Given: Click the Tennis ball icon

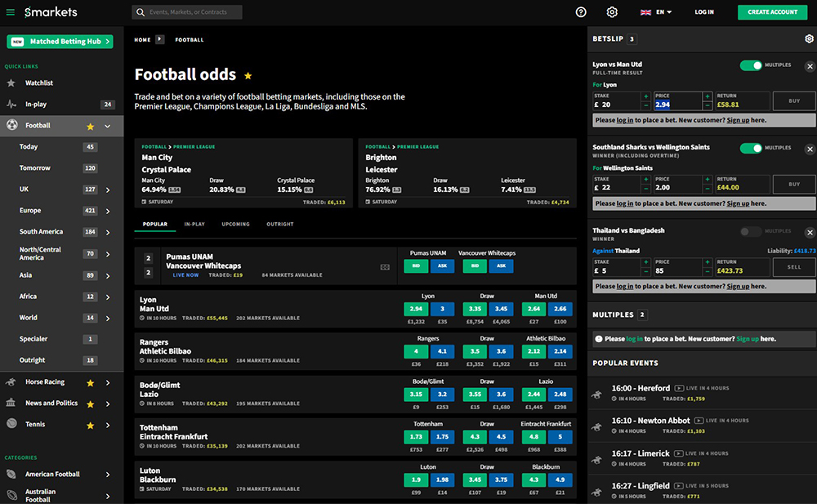Looking at the screenshot, I should 11,424.
